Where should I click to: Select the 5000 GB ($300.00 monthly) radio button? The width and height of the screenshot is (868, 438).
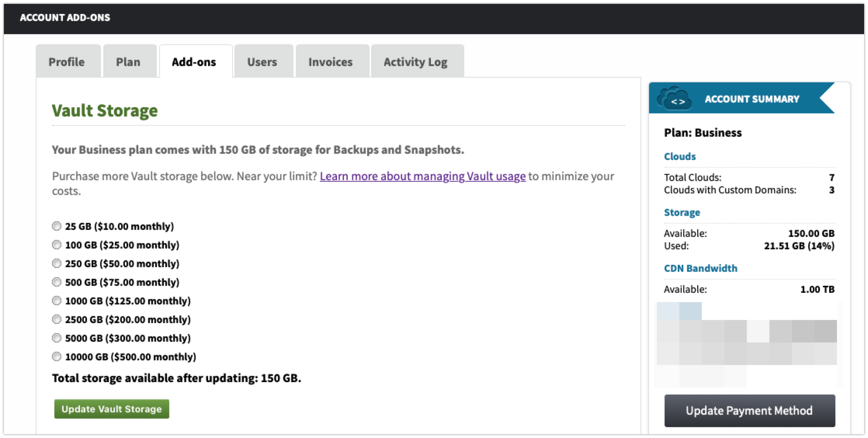pyautogui.click(x=57, y=338)
